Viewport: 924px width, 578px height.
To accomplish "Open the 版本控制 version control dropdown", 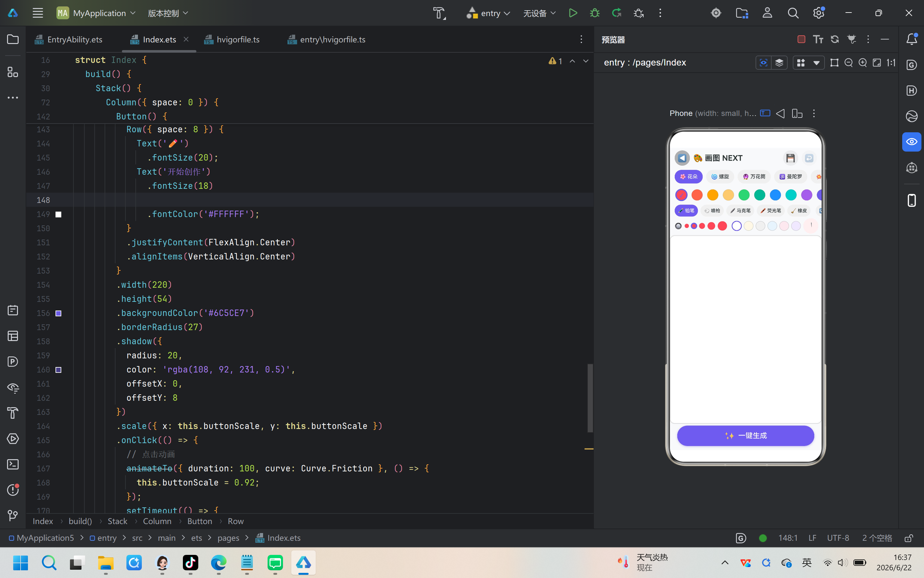I will pos(168,13).
